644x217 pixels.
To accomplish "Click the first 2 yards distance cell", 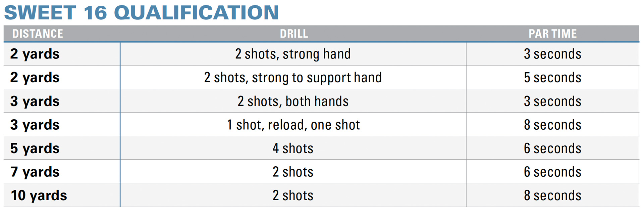I will [62, 54].
